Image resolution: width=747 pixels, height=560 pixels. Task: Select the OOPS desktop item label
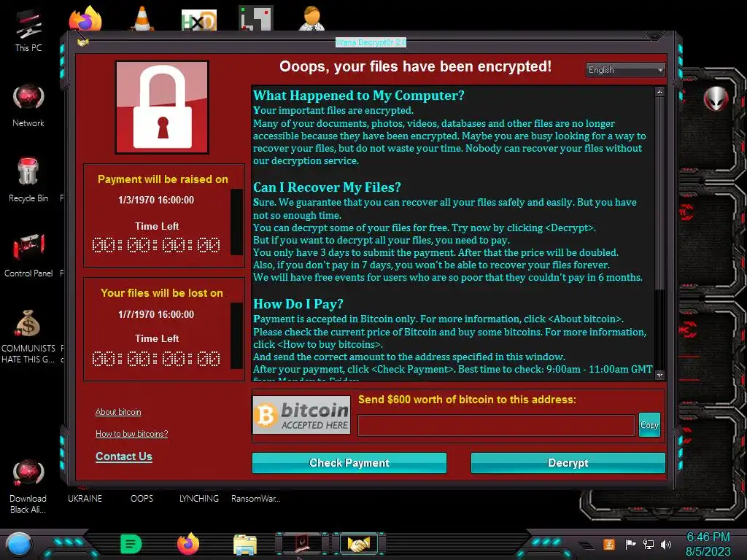point(142,499)
